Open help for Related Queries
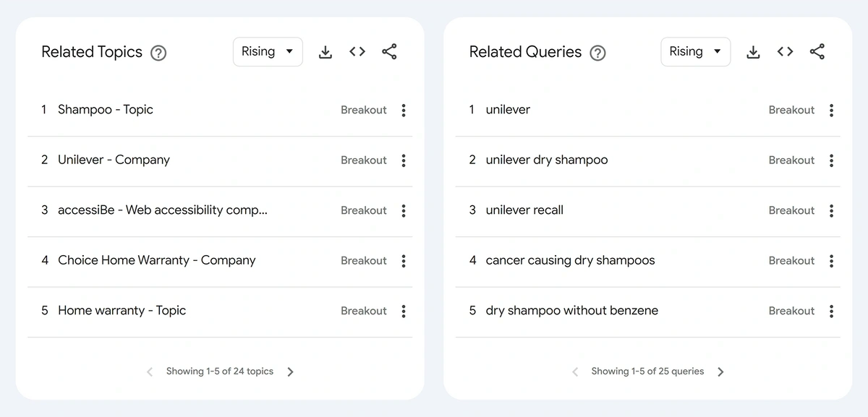Viewport: 868px width, 417px height. pyautogui.click(x=597, y=53)
